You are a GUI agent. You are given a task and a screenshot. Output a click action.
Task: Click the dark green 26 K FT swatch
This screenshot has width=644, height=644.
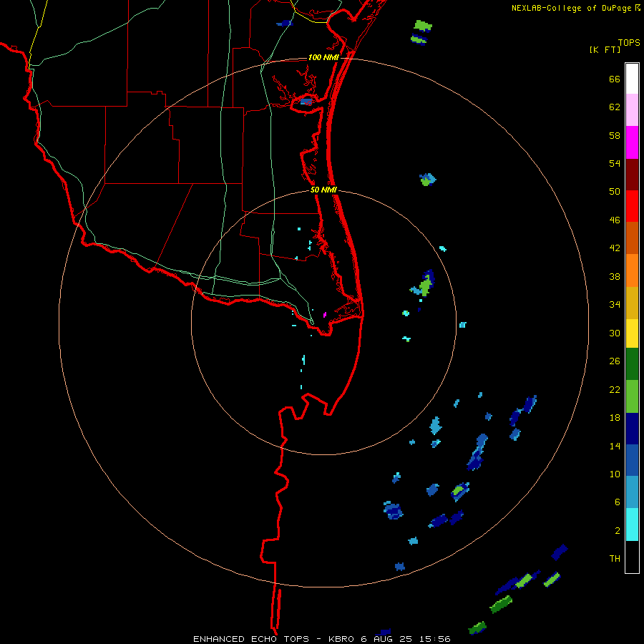[x=632, y=364]
